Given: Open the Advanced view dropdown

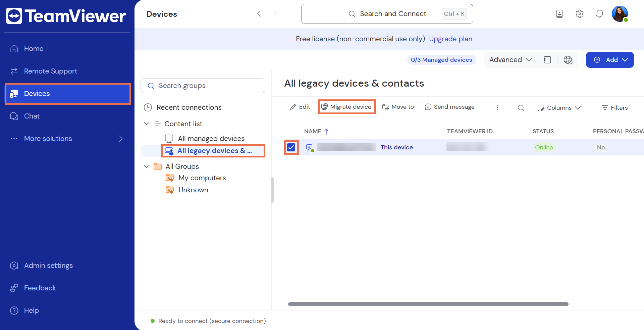Looking at the screenshot, I should click(x=511, y=60).
